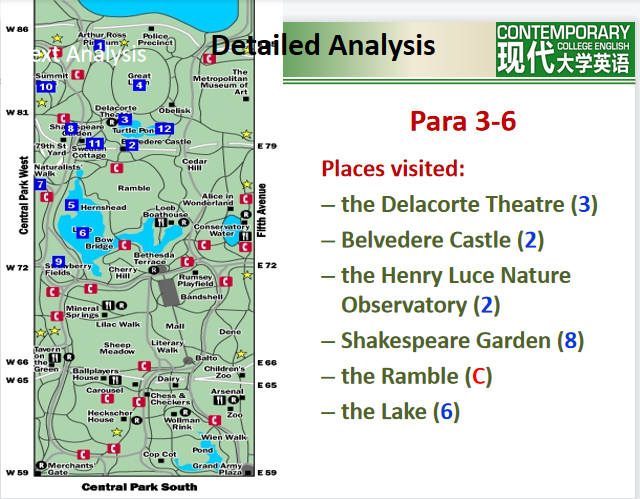Click blue marker 10 near Summit
The height and width of the screenshot is (499, 640).
[45, 87]
